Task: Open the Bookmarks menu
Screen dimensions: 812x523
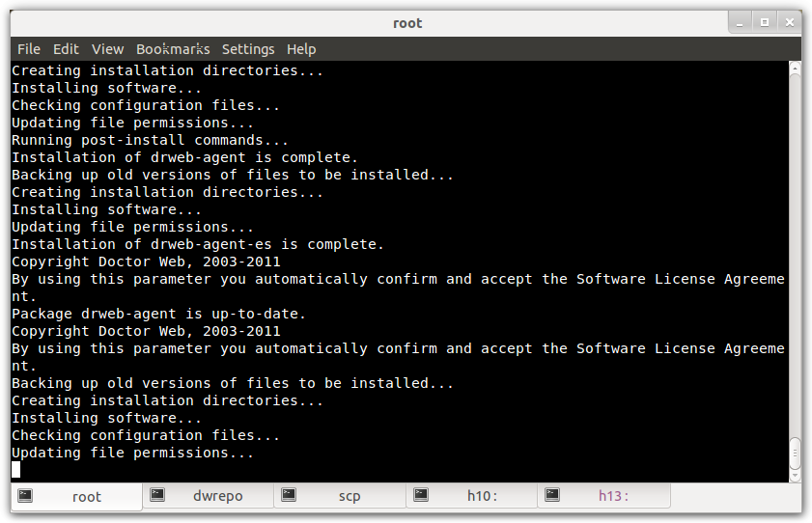Action: [x=173, y=49]
